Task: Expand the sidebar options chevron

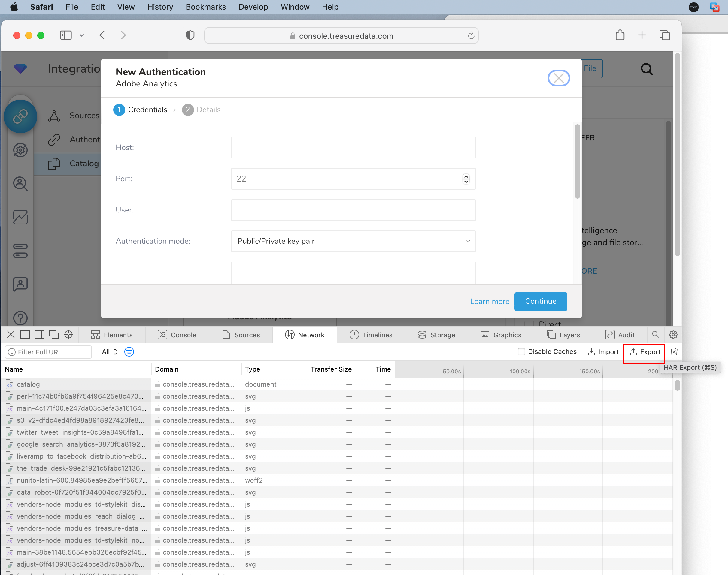Action: click(x=81, y=35)
